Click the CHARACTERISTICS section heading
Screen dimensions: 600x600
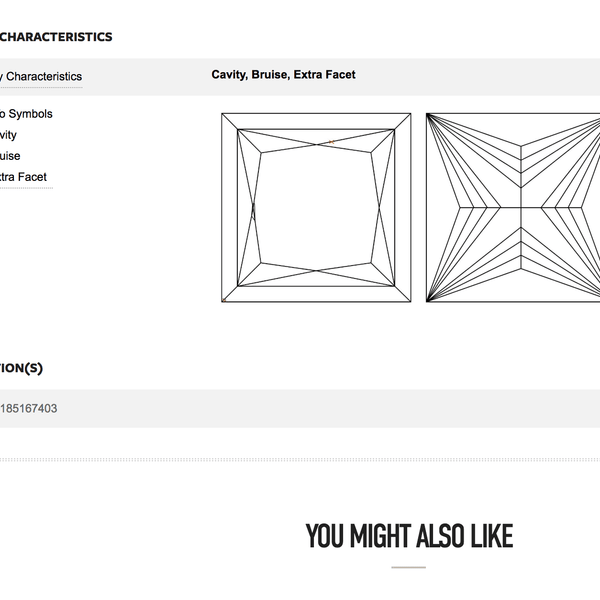pos(56,37)
